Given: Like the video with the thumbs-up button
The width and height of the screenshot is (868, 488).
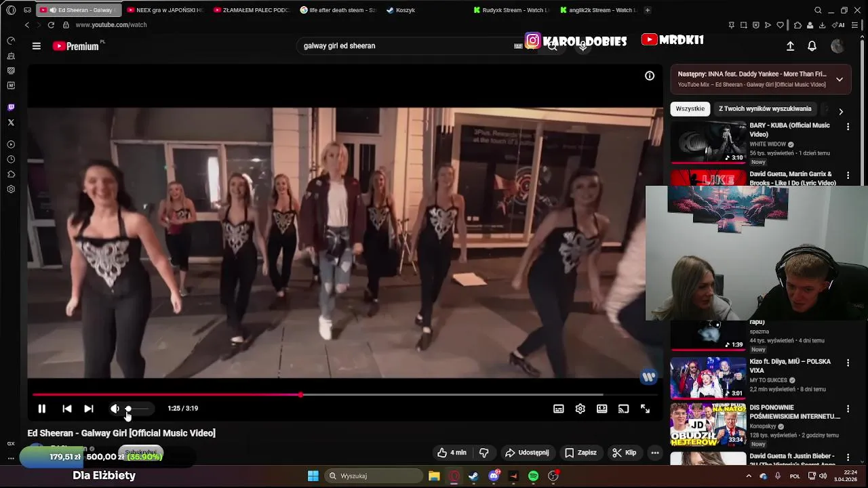Looking at the screenshot, I should [452, 453].
